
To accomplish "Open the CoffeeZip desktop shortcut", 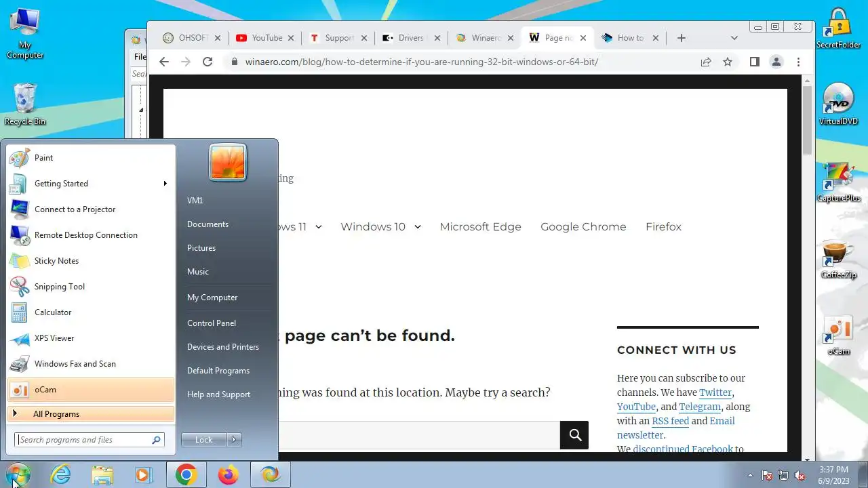I will coord(839,259).
